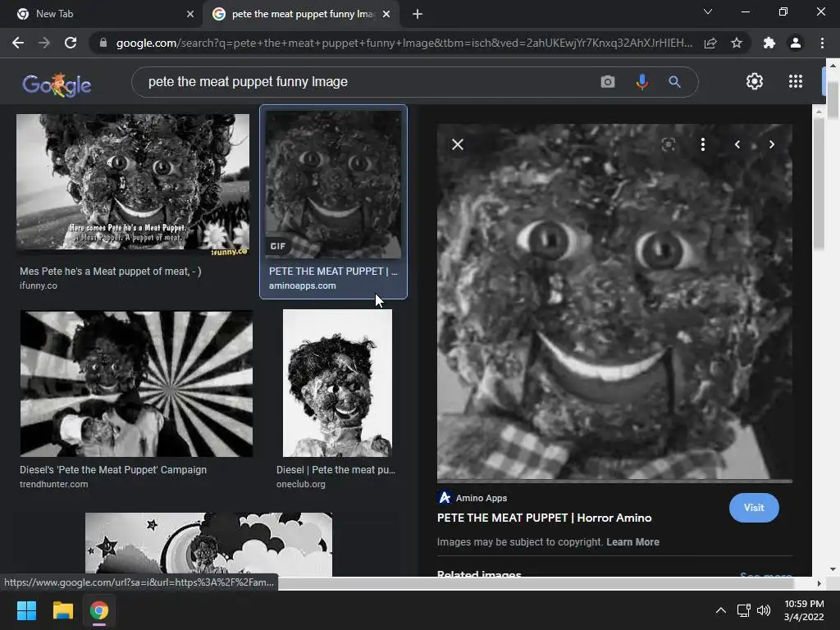Open File Explorer from the taskbar
This screenshot has width=840, height=630.
tap(62, 610)
